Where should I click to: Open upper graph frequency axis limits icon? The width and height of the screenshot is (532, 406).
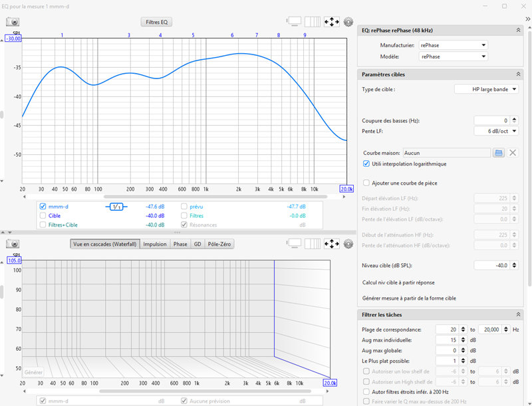point(313,22)
